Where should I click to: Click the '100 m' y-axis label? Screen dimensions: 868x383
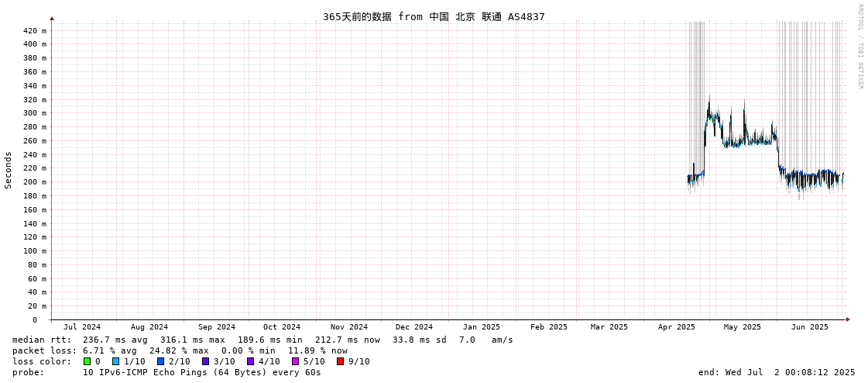(34, 251)
